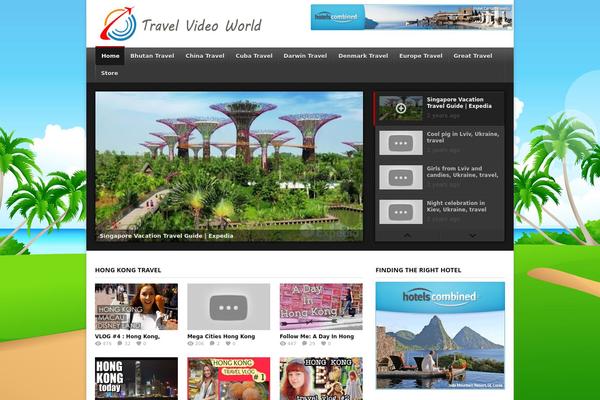The height and width of the screenshot is (400, 600).
Task: Click heart icon under Mega Cities
Action: coord(228,344)
